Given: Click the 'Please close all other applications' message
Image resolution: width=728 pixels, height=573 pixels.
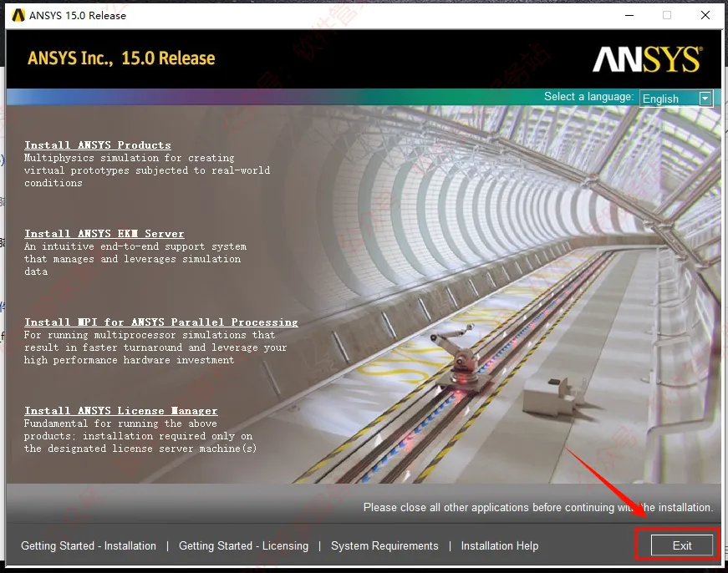Looking at the screenshot, I should click(x=537, y=507).
